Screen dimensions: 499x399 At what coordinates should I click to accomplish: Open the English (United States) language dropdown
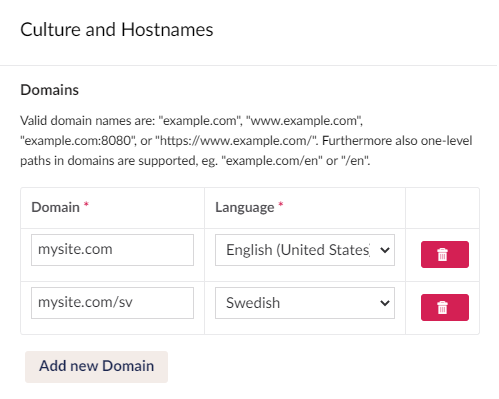305,250
